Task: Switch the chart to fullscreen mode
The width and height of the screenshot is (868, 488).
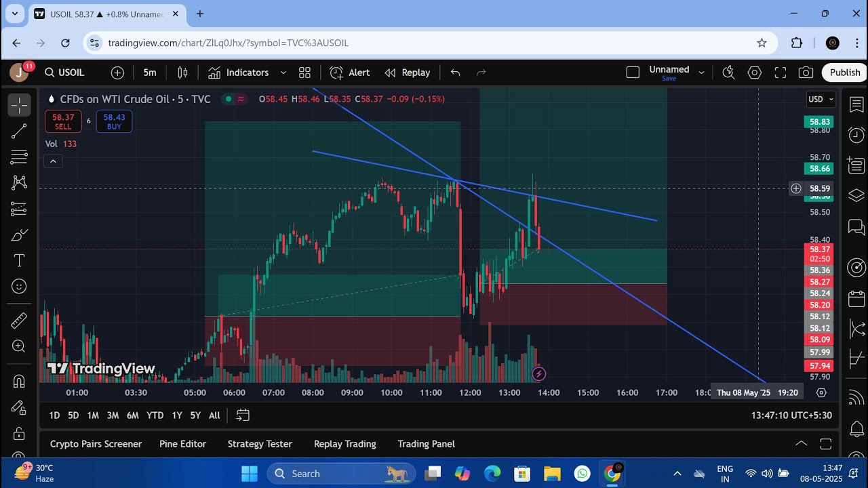Action: [x=781, y=73]
